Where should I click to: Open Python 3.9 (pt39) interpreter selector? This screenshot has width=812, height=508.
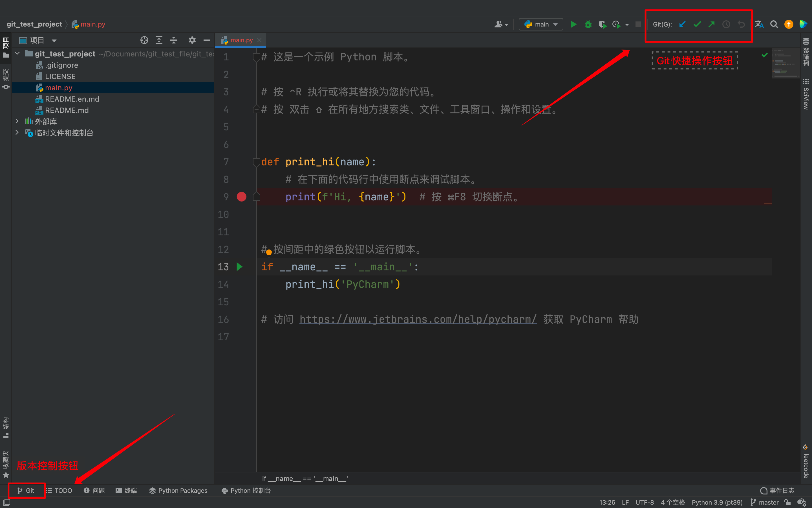click(x=717, y=502)
